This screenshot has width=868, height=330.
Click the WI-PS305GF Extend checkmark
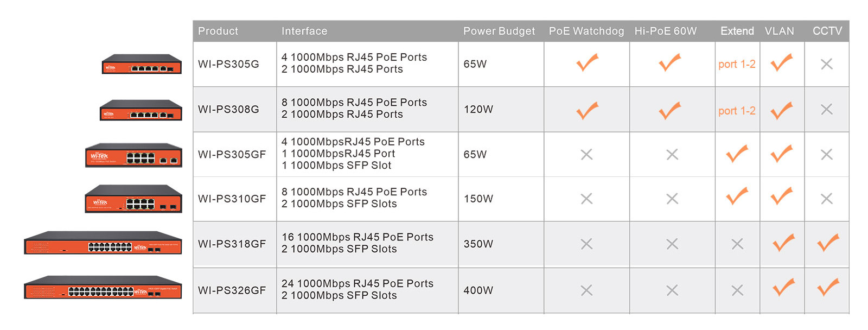[x=737, y=154]
